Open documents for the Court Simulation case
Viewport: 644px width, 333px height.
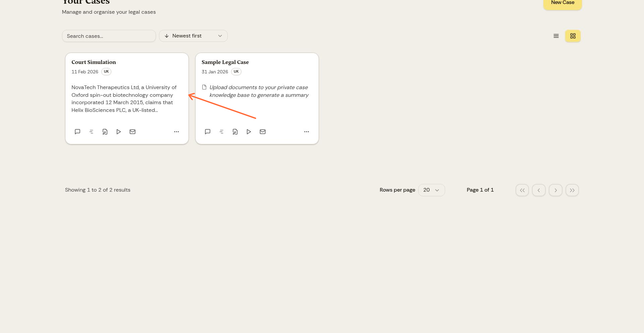click(x=105, y=132)
